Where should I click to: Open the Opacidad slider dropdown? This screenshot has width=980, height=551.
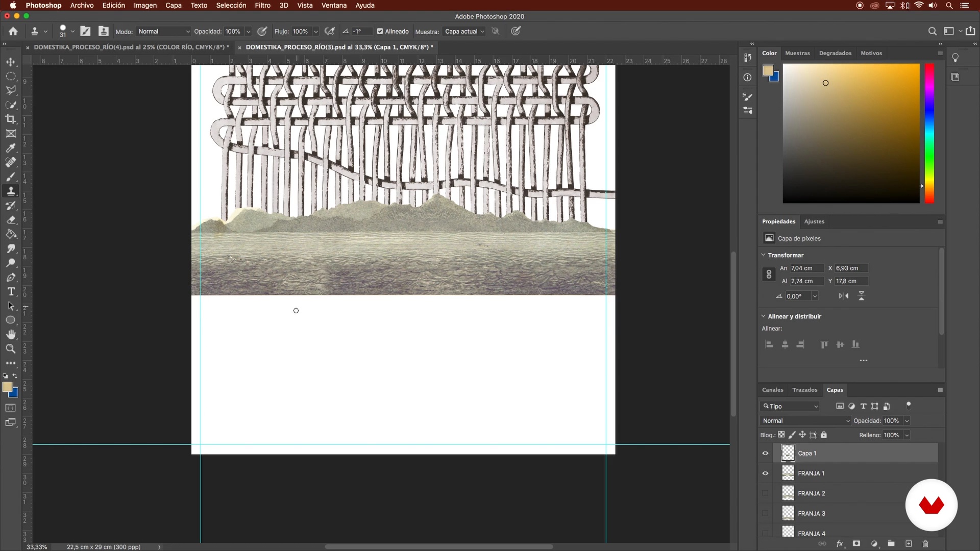248,31
